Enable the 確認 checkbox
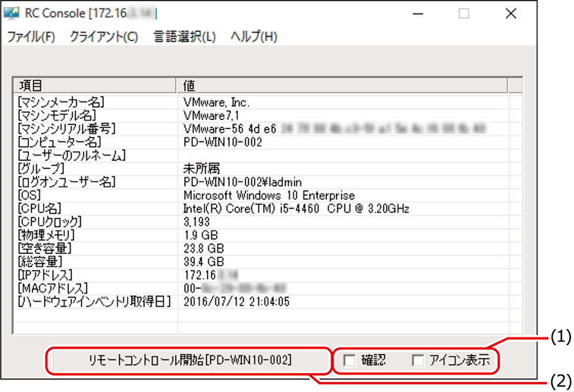The width and height of the screenshot is (574, 392). point(350,360)
